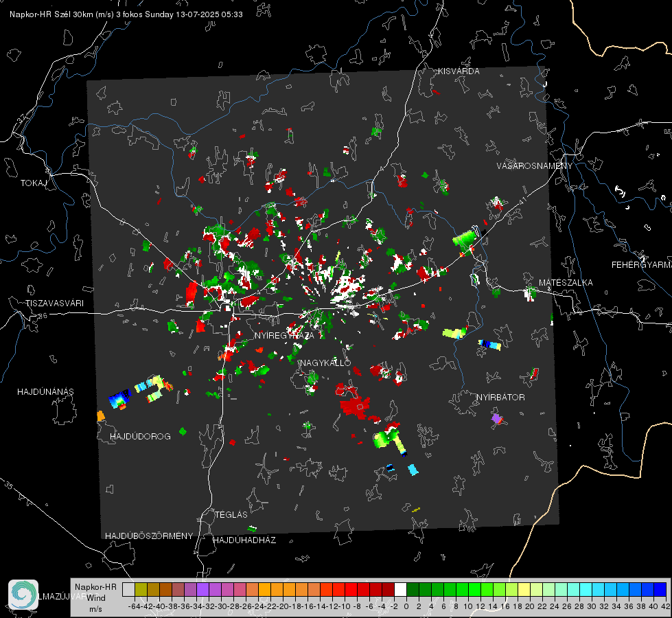
Task: Click the road number '41' near Vásárosnamény
Action: pyautogui.click(x=522, y=201)
